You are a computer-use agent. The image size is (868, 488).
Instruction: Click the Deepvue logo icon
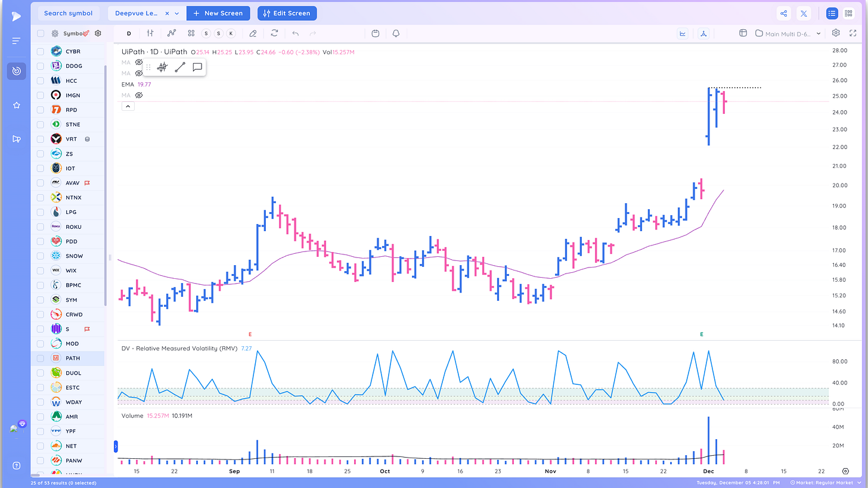click(16, 15)
